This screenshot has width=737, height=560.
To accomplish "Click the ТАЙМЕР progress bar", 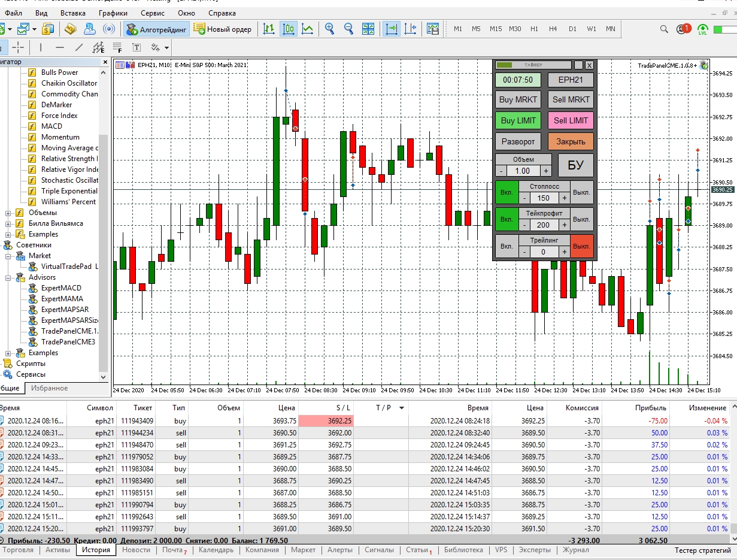I will [533, 65].
